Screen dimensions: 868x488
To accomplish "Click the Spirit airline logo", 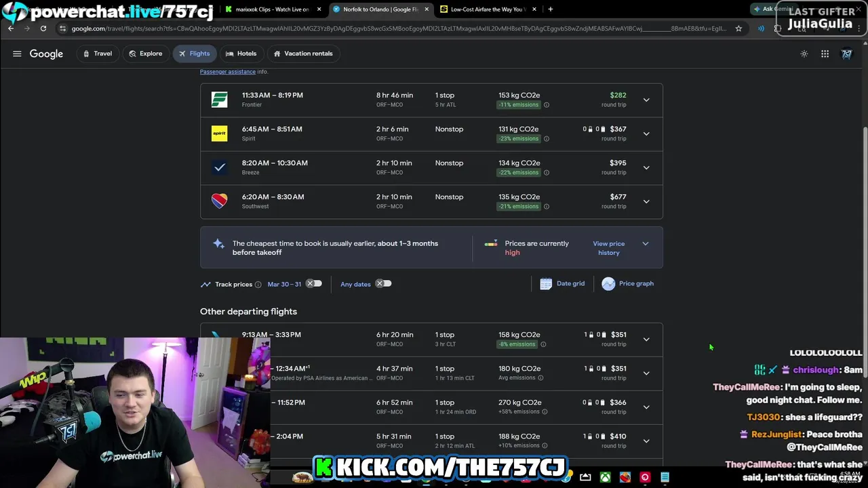I will point(219,134).
